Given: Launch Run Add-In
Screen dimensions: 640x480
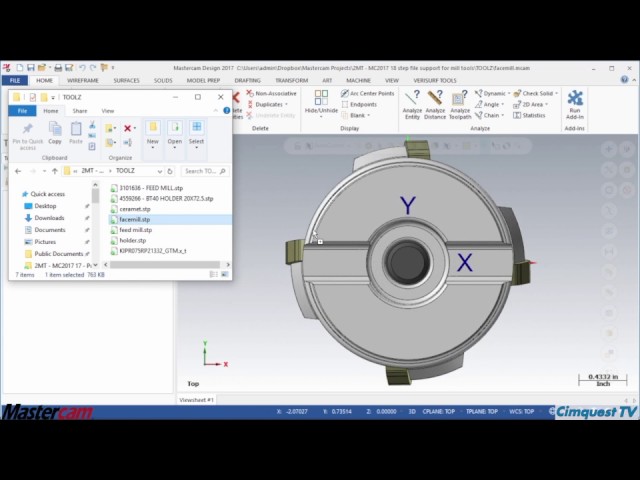Looking at the screenshot, I should 575,104.
